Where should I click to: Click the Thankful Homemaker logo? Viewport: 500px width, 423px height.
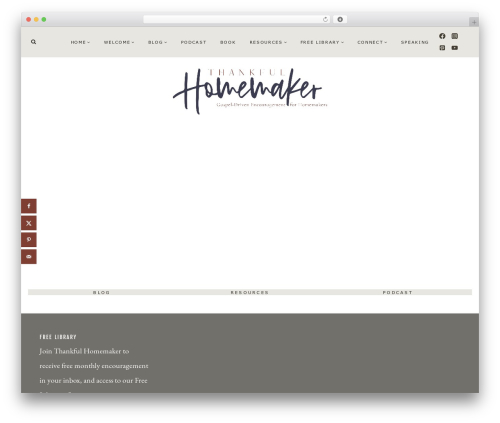250,91
